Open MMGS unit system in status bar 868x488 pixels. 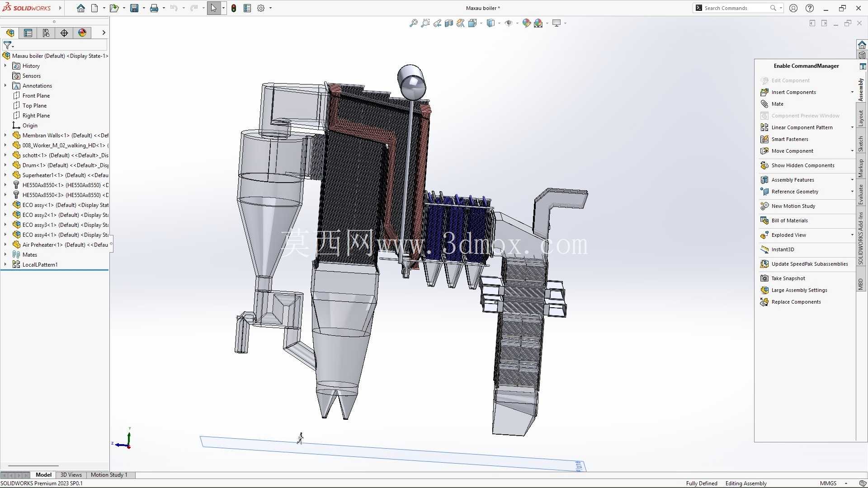point(828,483)
